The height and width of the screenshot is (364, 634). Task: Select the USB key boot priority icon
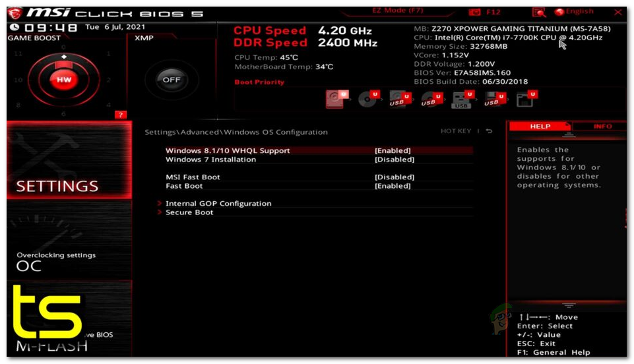(x=463, y=100)
